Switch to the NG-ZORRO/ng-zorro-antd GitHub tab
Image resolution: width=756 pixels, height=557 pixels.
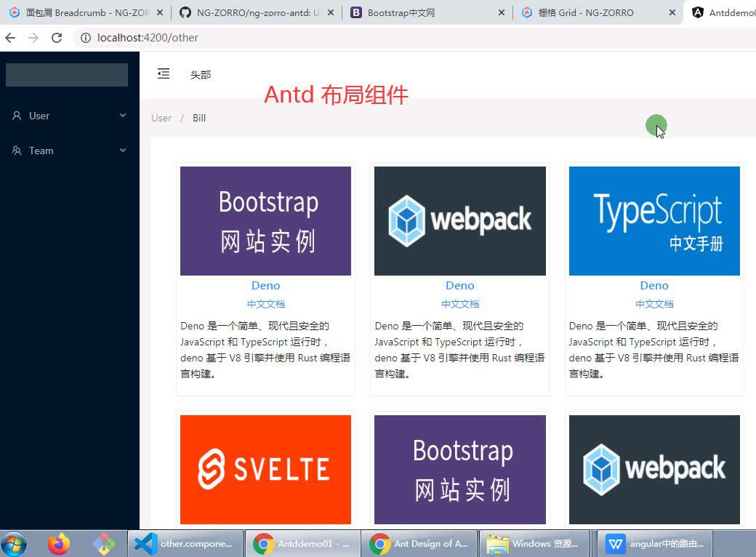(x=256, y=12)
